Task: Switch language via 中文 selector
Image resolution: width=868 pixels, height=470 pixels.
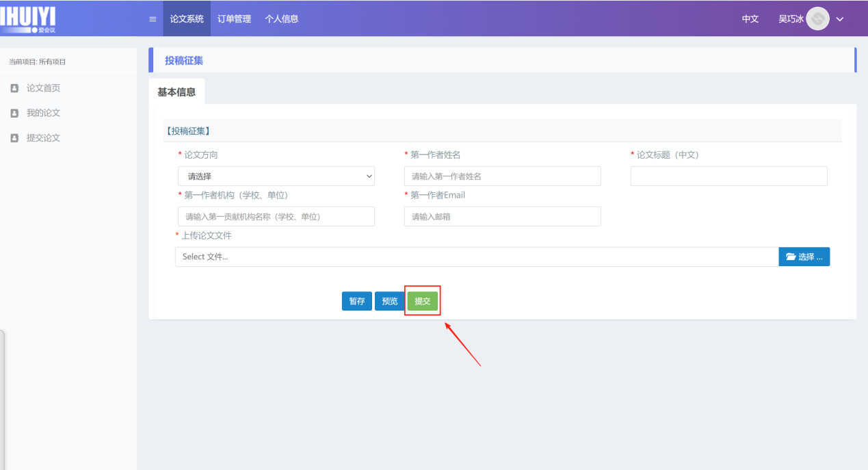Action: pyautogui.click(x=750, y=19)
